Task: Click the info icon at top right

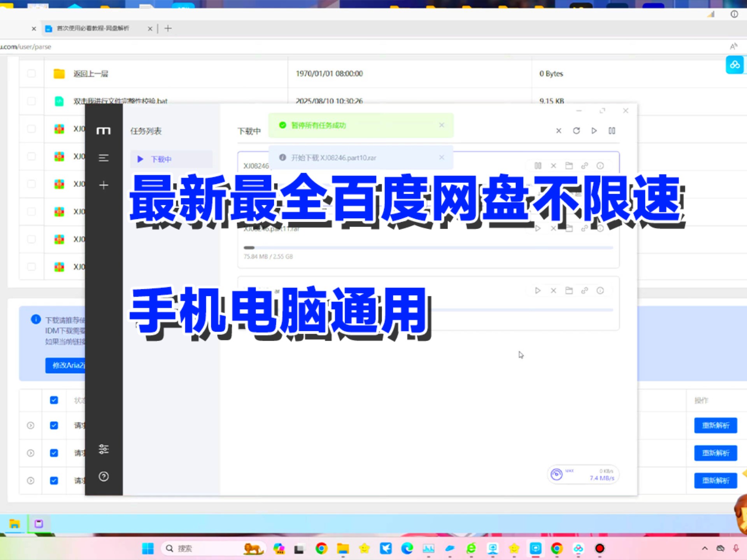Action: point(734,14)
